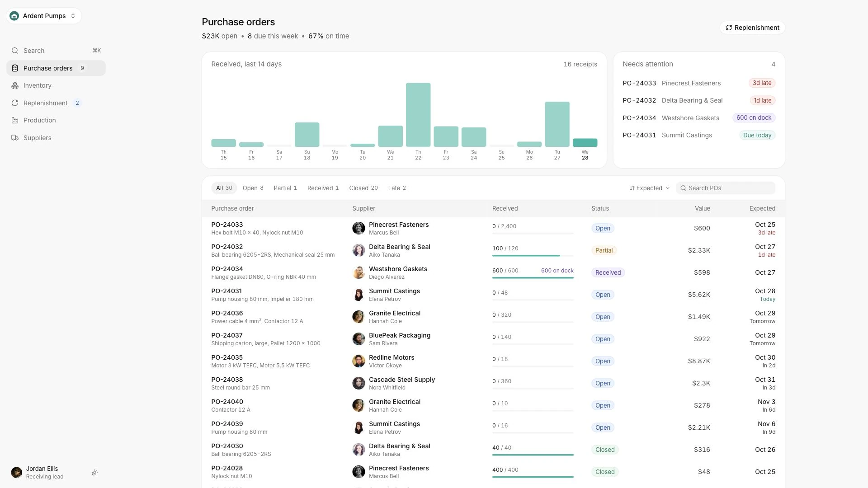Click Jordan Ellis profile avatar
This screenshot has height=488, width=868.
(17, 473)
